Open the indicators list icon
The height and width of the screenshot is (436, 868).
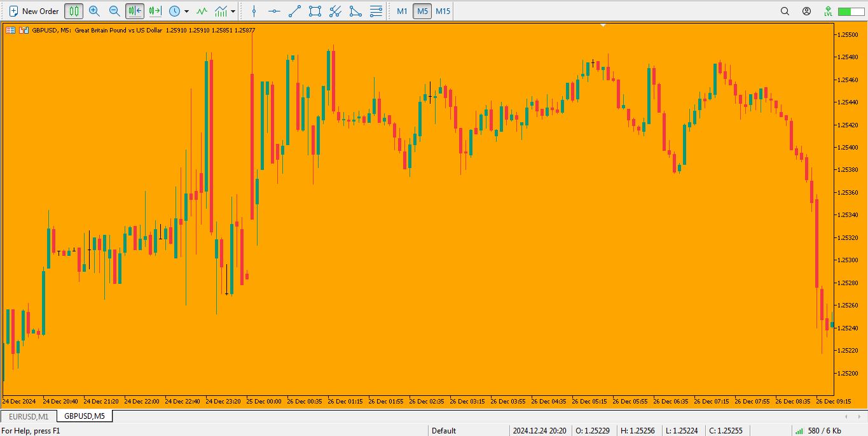(202, 11)
